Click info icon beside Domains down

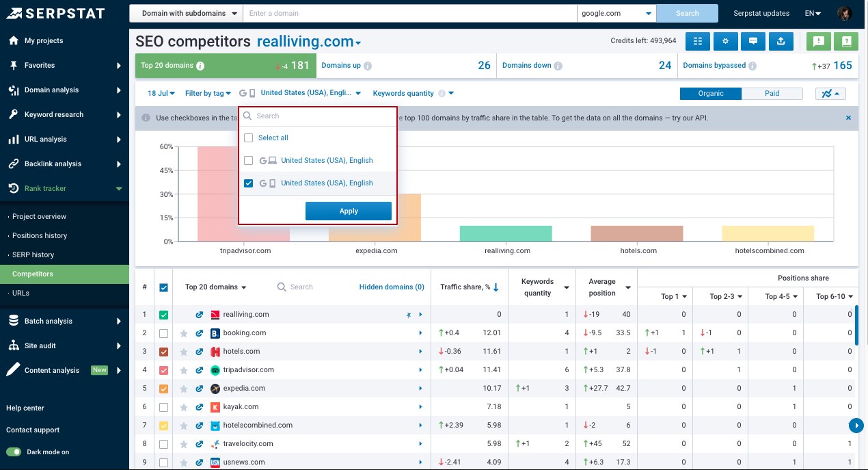coord(558,66)
